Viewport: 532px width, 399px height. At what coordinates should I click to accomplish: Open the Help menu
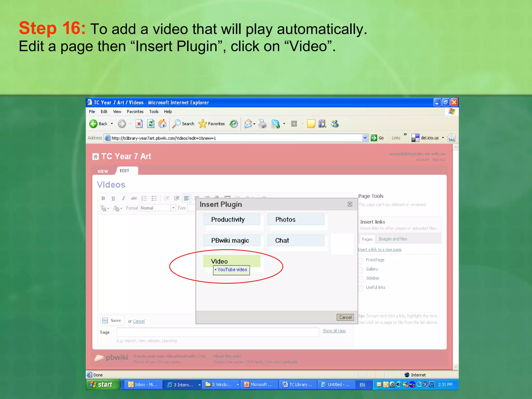[x=168, y=112]
